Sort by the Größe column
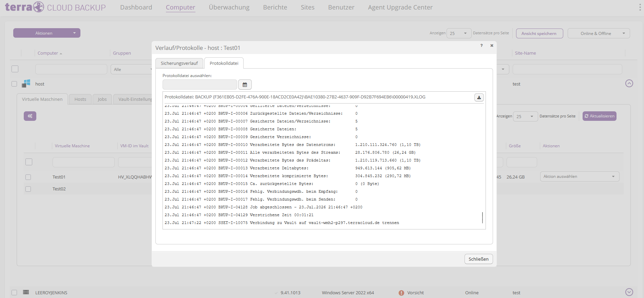 515,146
